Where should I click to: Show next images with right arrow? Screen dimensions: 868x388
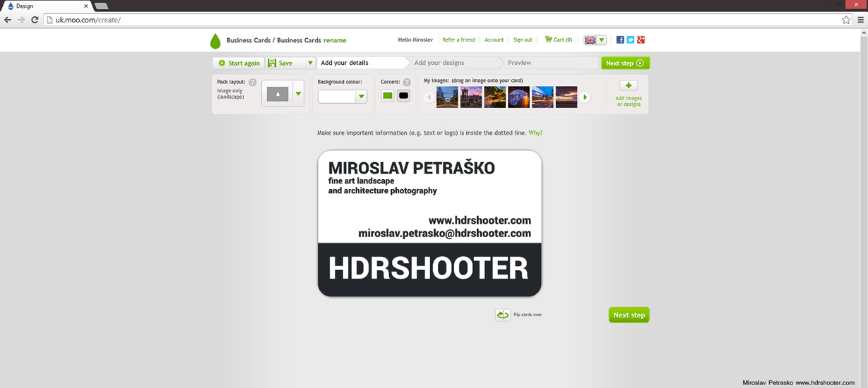pyautogui.click(x=585, y=97)
